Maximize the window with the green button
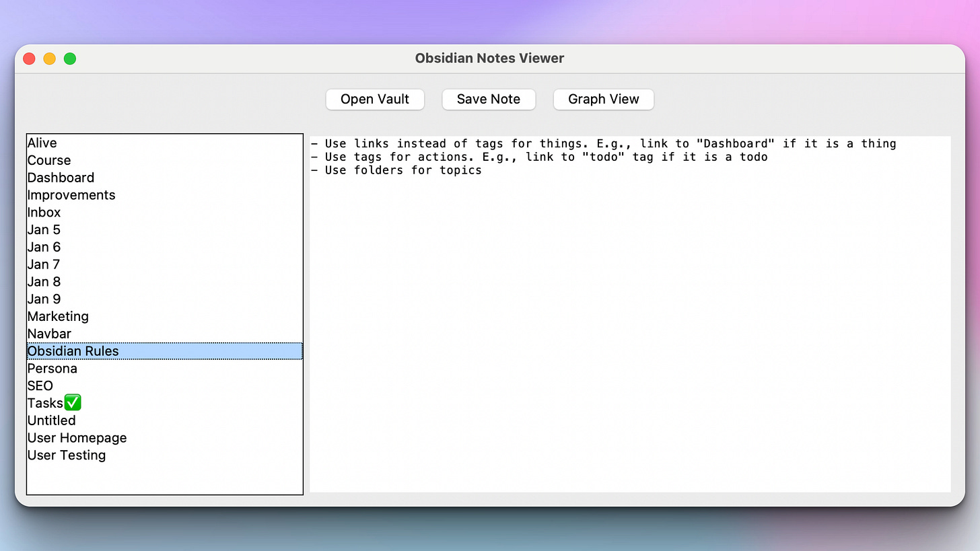The width and height of the screenshot is (980, 551). [70, 59]
